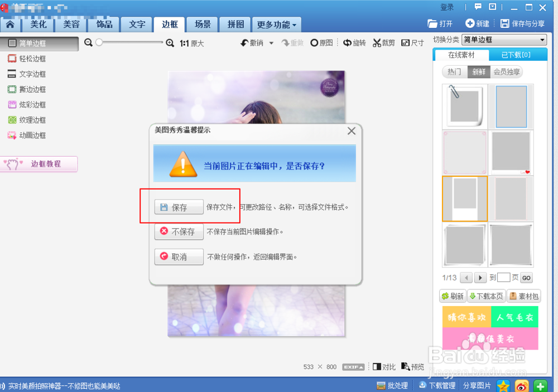Screen dimensions: 558x392
Task: Switch to the 已下载 tab
Action: point(516,54)
